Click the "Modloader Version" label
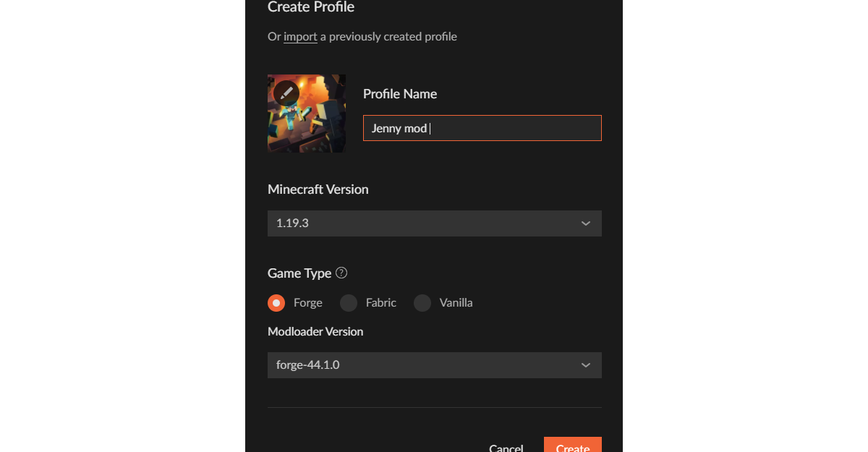 click(315, 332)
